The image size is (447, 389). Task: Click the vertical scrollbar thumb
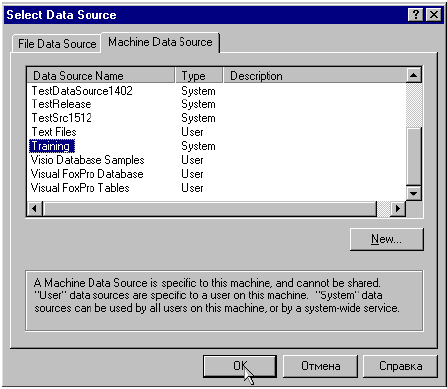coord(414,157)
